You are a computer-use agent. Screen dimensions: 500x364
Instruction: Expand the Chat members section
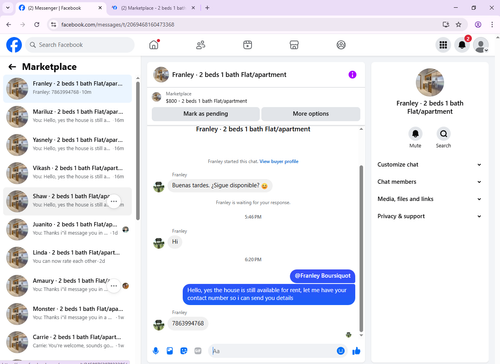429,182
